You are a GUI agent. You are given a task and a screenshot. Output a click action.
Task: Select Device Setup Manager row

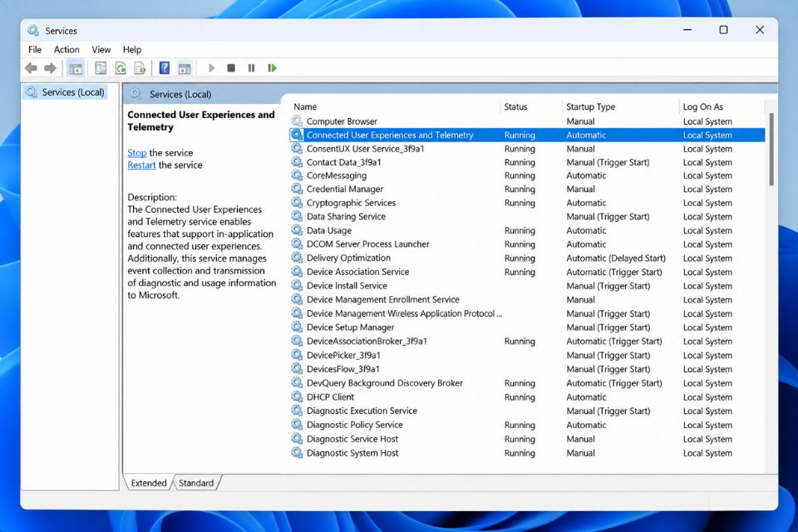(x=527, y=328)
